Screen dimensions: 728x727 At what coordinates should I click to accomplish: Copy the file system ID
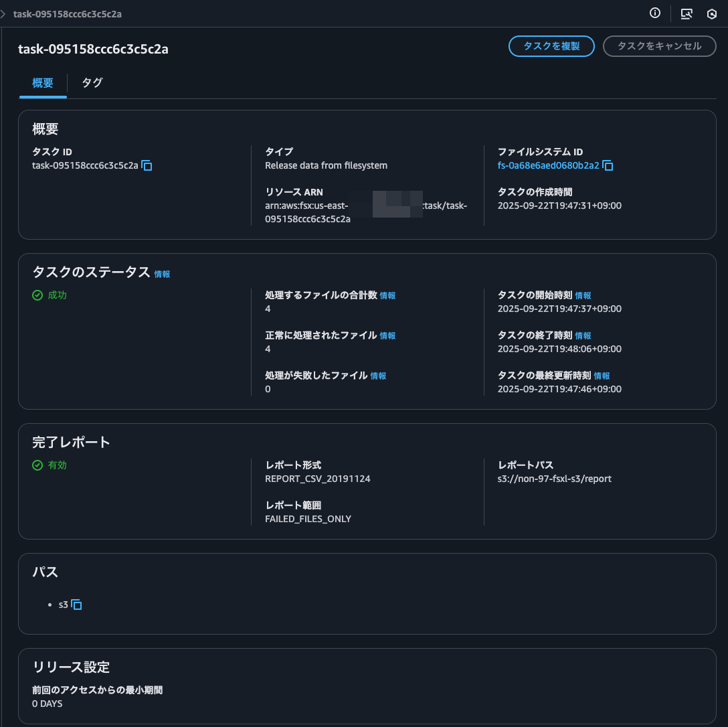tap(608, 165)
